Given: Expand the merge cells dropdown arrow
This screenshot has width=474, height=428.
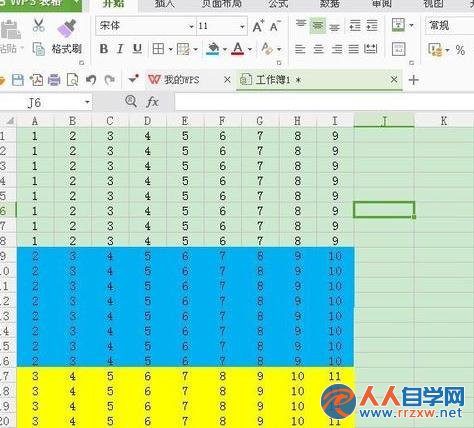Looking at the screenshot, I should click(x=412, y=25).
